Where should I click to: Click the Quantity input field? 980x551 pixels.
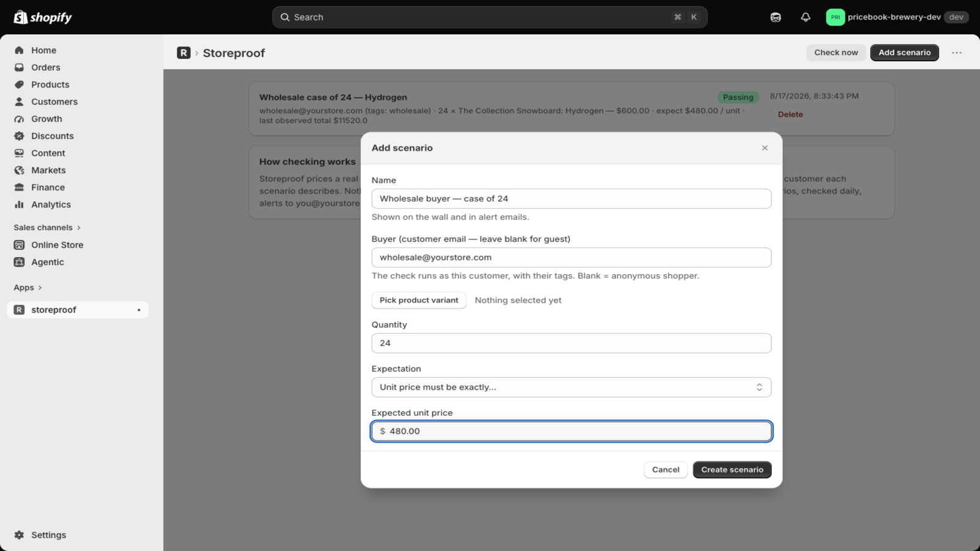(571, 343)
